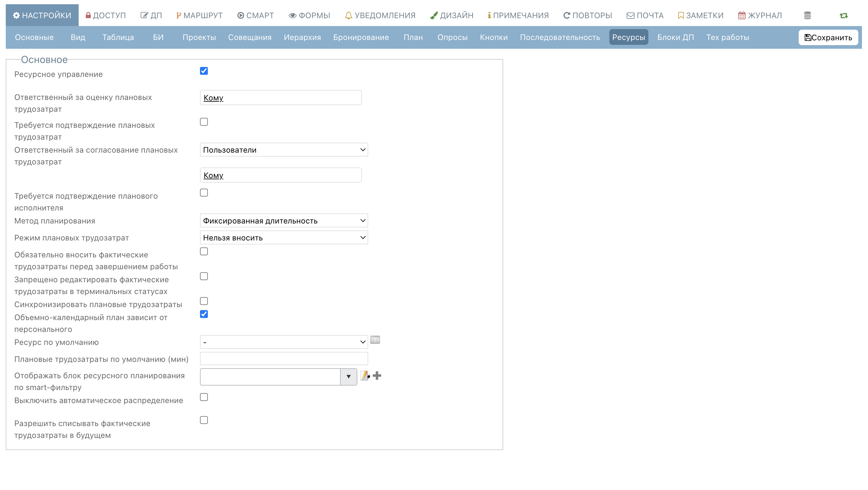Switch to the Последовательность sub-tab
The height and width of the screenshot is (490, 868).
[560, 38]
